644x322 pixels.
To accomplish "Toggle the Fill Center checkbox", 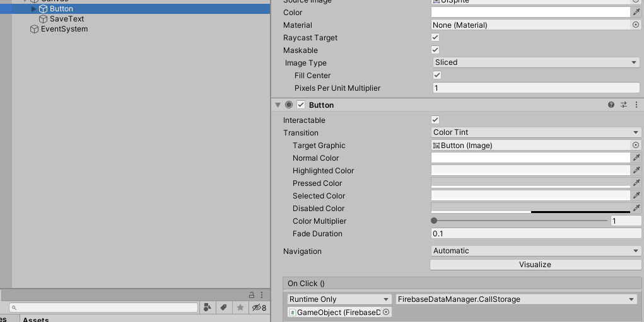I will [437, 75].
